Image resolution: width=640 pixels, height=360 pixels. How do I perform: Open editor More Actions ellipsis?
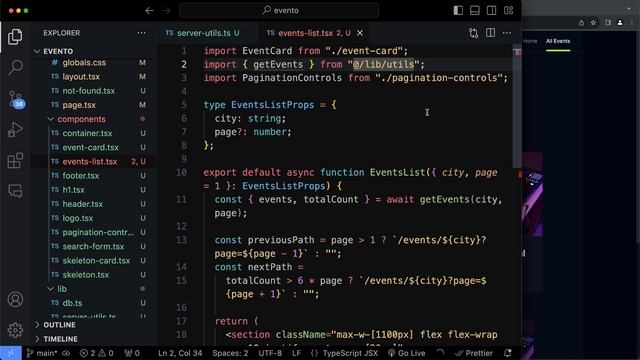(507, 33)
